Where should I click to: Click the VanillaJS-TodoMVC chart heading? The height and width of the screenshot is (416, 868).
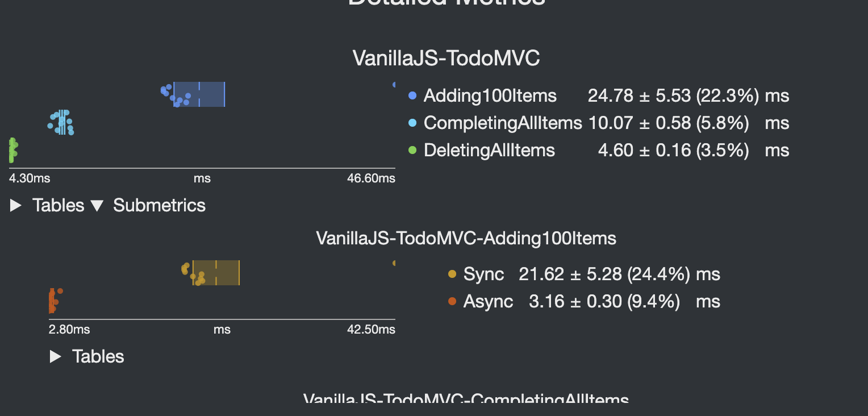tap(446, 58)
